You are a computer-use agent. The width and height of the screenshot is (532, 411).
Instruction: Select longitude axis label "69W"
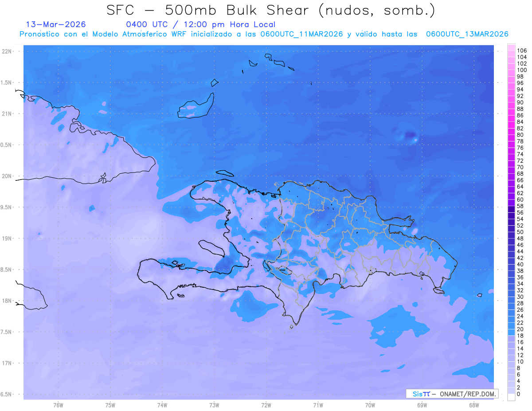point(422,405)
